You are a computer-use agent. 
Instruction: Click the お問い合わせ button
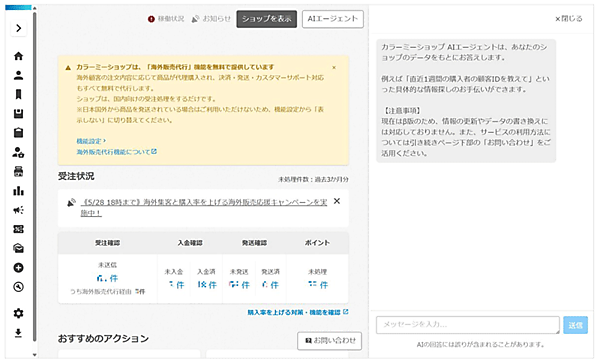(x=329, y=340)
